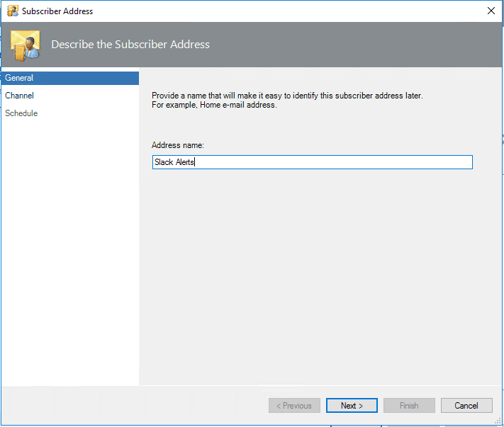The height and width of the screenshot is (427, 504).
Task: Click the 'Subscriber Address' window title text
Action: 57,11
